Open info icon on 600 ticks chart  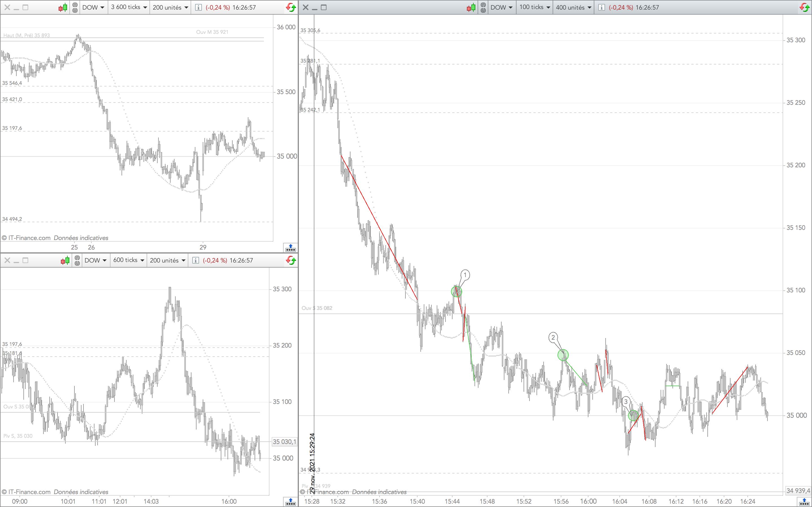click(x=196, y=261)
